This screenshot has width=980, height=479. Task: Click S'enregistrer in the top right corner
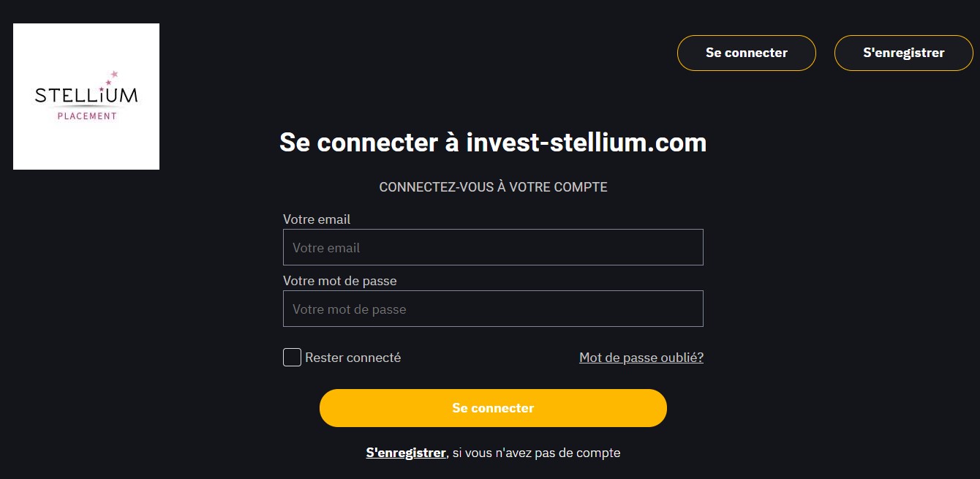click(904, 53)
